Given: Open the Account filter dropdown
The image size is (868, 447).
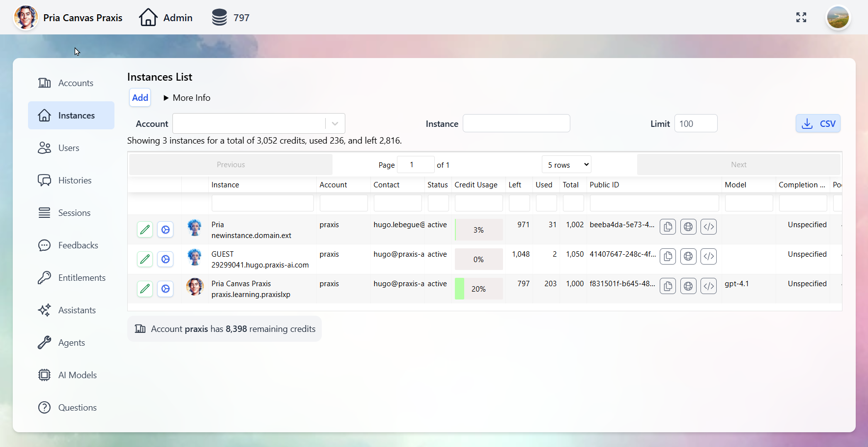Looking at the screenshot, I should coord(259,123).
